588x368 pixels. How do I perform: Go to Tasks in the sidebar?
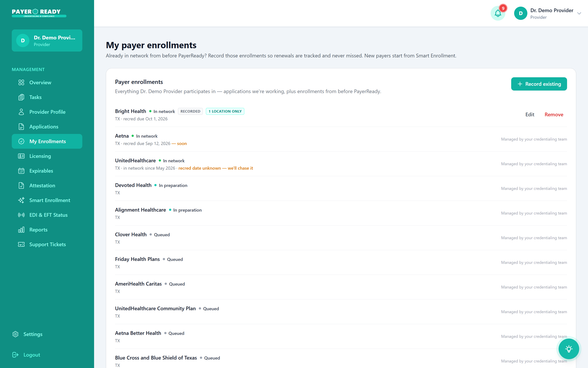tap(47, 97)
